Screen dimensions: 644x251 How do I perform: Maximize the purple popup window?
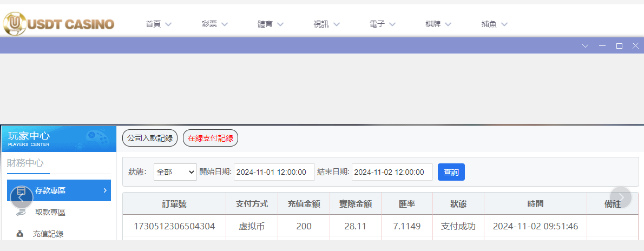[x=619, y=46]
